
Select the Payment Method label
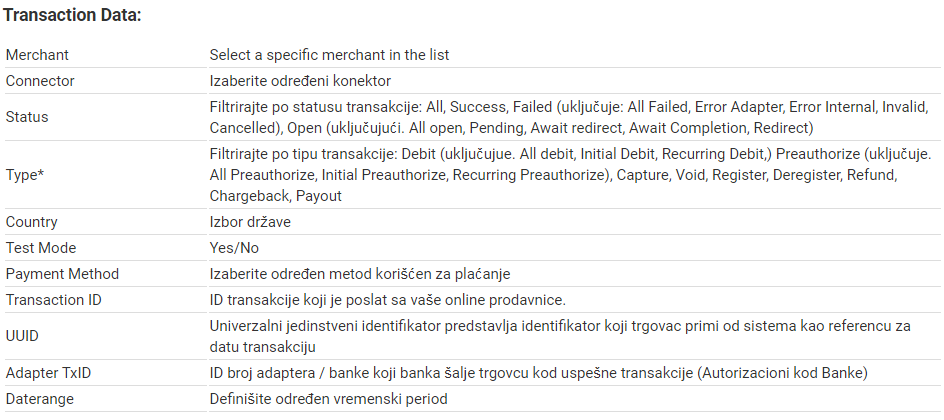[63, 274]
